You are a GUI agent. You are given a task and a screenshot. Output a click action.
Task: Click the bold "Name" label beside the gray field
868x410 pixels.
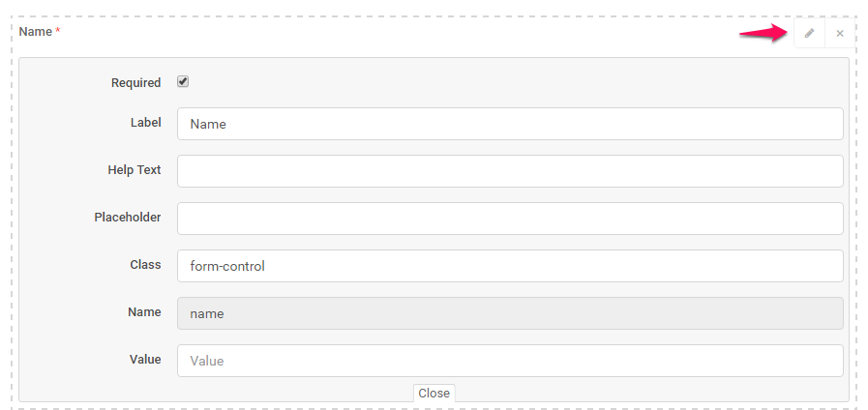144,312
